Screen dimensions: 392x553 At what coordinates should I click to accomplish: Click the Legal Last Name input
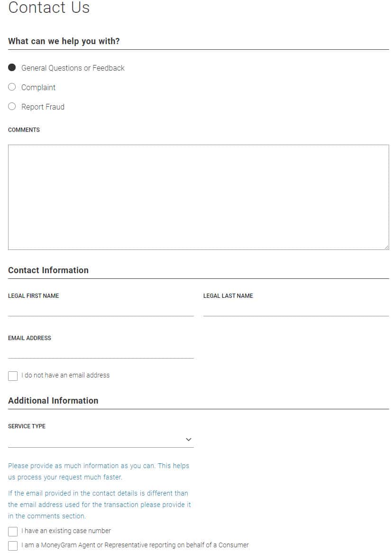coord(296,309)
